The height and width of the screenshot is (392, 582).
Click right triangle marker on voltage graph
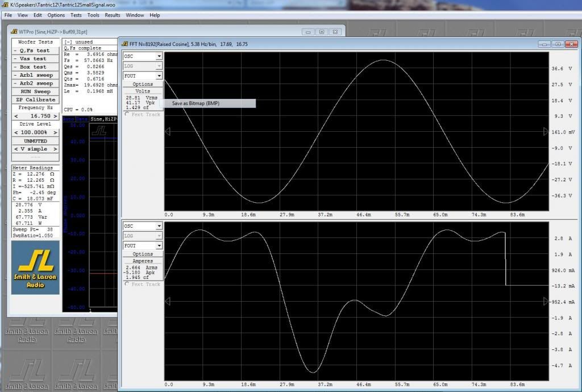pyautogui.click(x=546, y=132)
